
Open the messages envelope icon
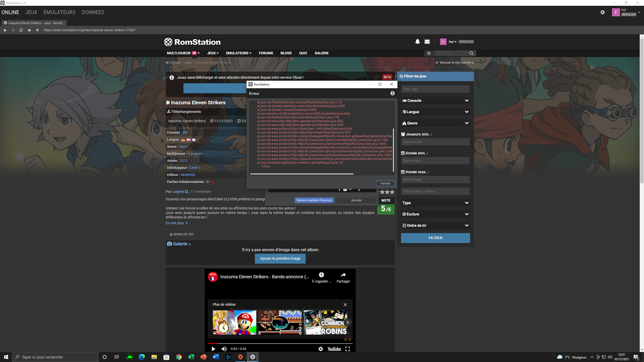click(427, 42)
